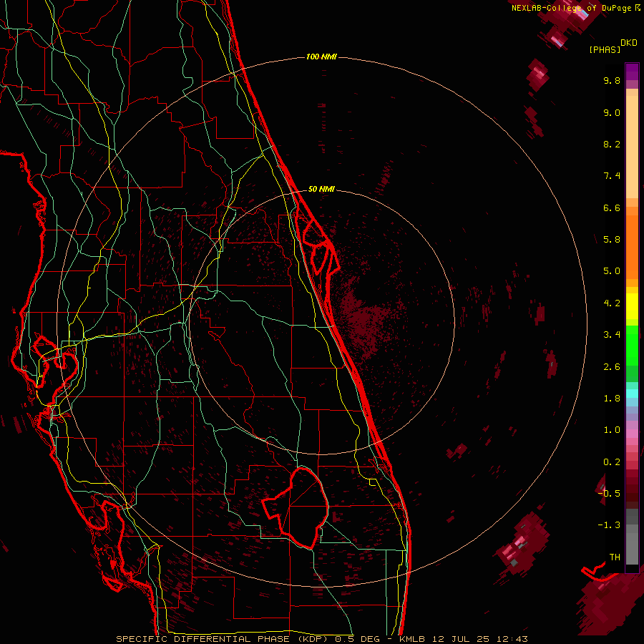Image resolution: width=644 pixels, height=644 pixels.
Task: Click the 9.8 value on color scale
Action: point(612,80)
